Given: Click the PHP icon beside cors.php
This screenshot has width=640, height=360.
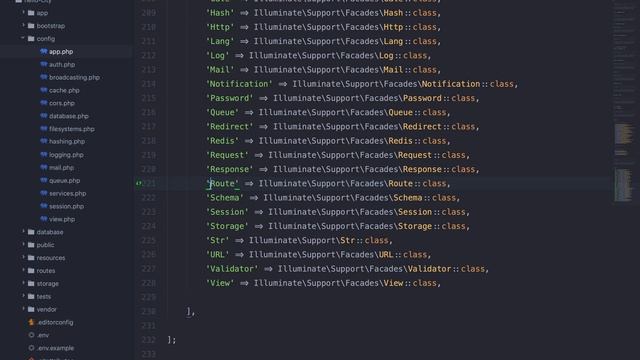Looking at the screenshot, I should coord(44,103).
